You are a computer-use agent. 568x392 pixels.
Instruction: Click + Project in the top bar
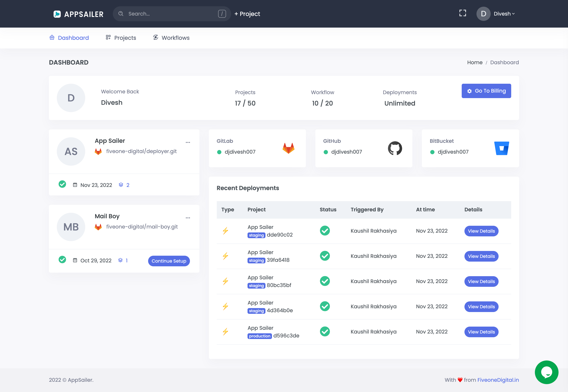point(247,14)
